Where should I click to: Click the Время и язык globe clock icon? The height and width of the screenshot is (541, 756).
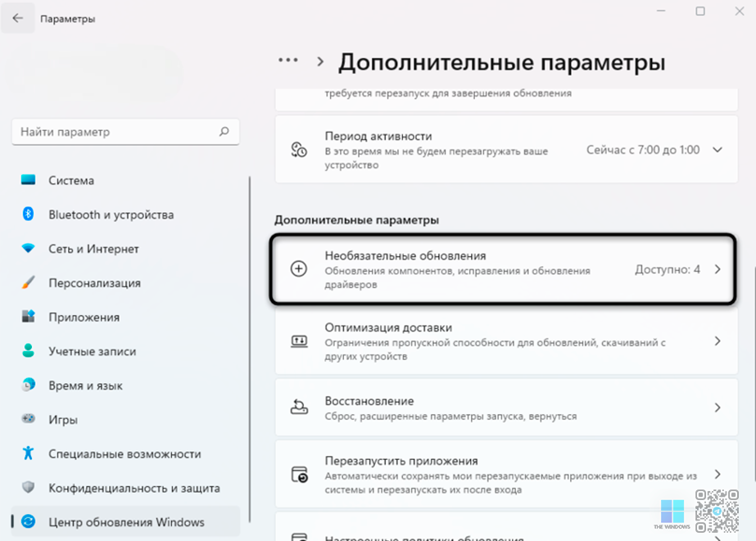pos(28,385)
